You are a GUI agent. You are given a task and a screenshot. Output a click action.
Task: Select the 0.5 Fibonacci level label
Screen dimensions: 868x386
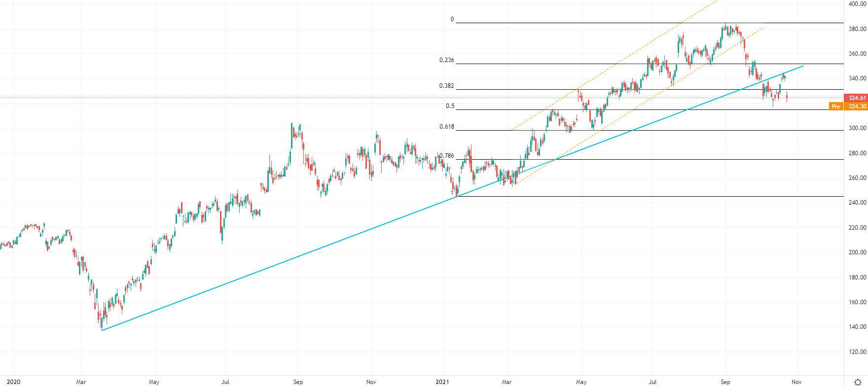tap(450, 106)
